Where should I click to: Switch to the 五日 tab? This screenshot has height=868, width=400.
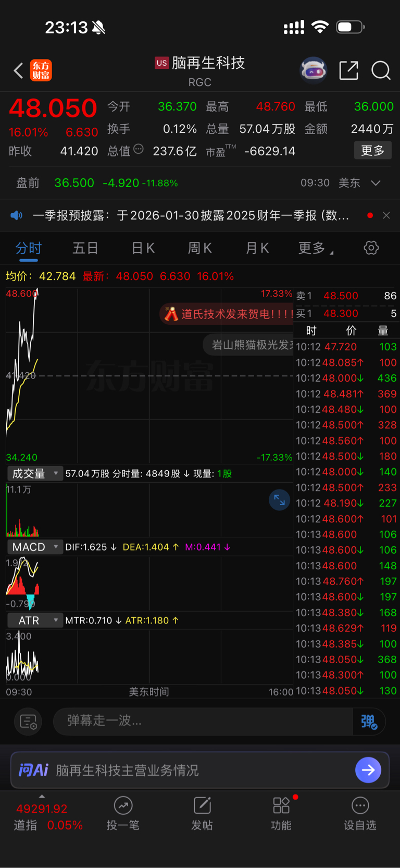(x=85, y=248)
